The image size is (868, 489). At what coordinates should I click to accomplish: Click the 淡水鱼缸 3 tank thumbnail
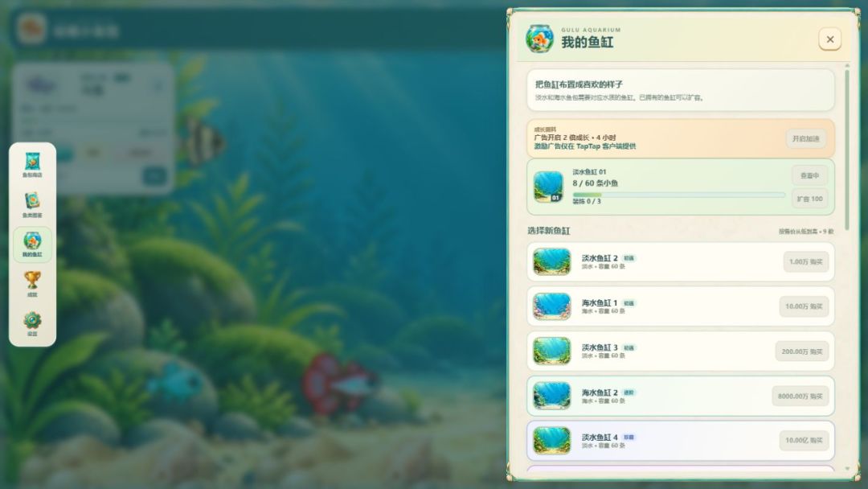point(552,351)
